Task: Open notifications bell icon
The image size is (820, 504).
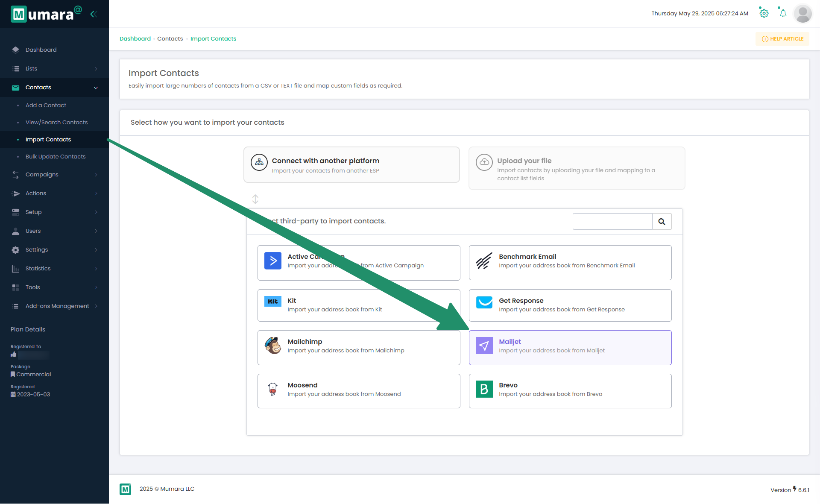Action: tap(783, 13)
